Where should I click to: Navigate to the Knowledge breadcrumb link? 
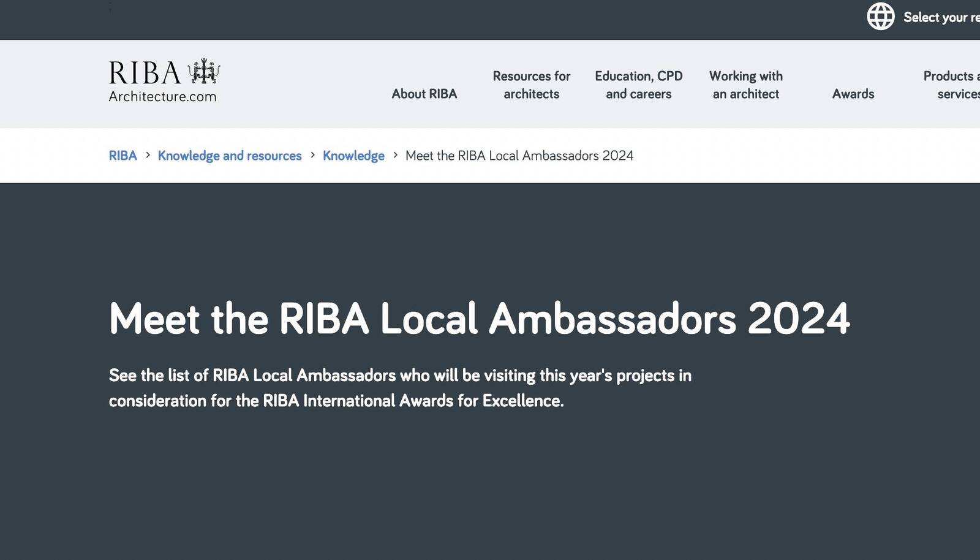tap(353, 156)
